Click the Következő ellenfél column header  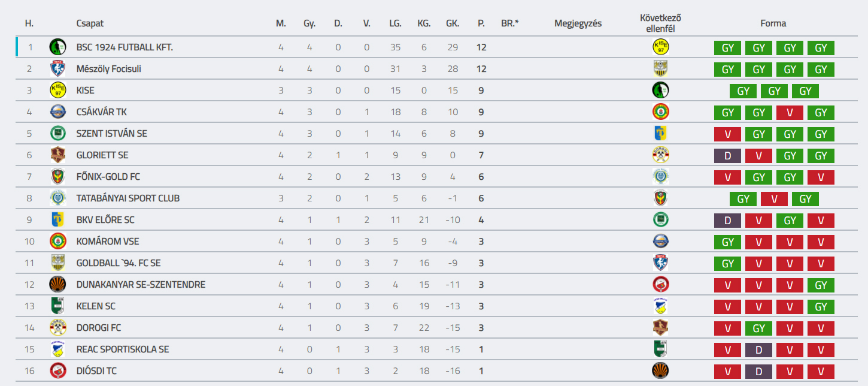pos(661,23)
